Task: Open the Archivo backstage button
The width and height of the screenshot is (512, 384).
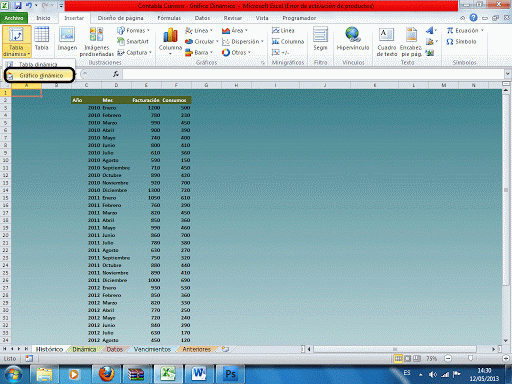Action: (14, 18)
